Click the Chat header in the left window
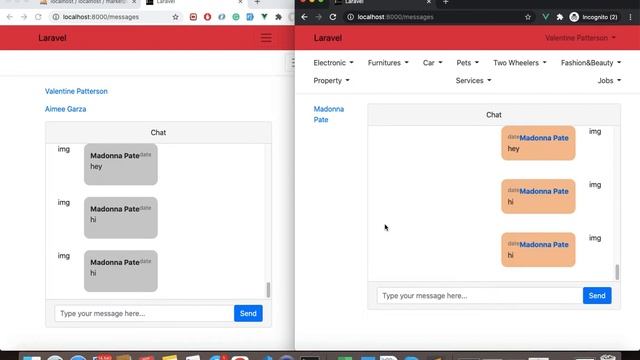This screenshot has height=360, width=640. [x=158, y=133]
